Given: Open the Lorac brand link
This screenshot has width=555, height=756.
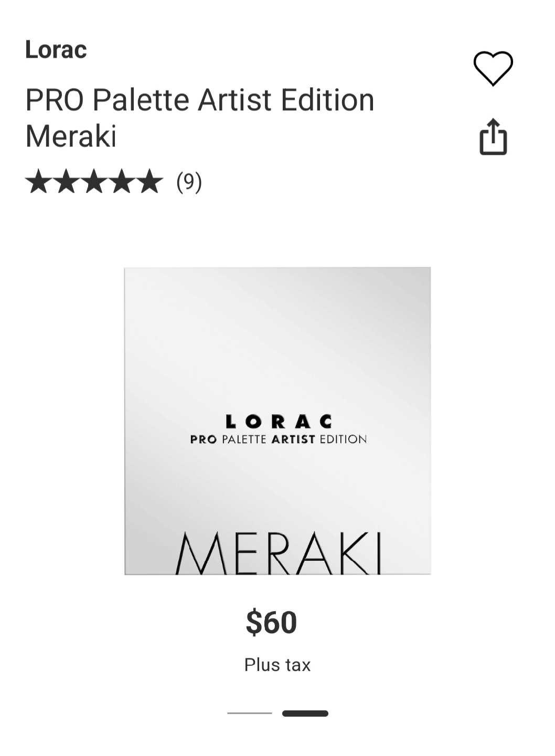Looking at the screenshot, I should 56,49.
